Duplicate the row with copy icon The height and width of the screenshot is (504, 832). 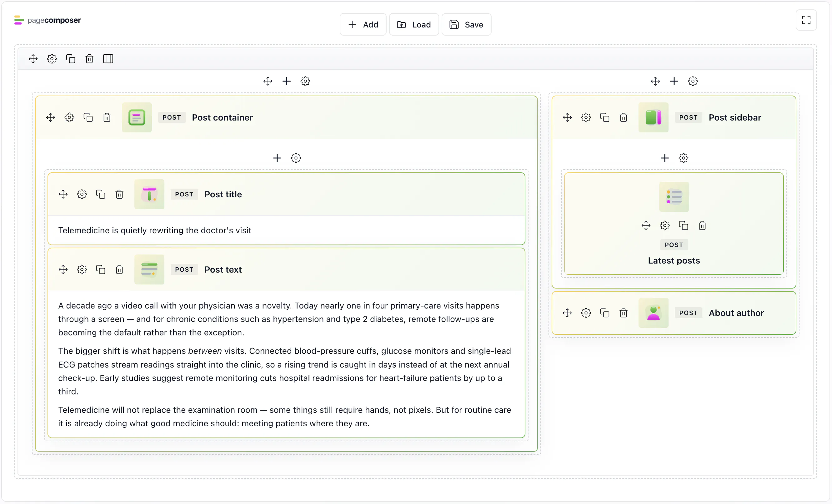[x=71, y=59]
